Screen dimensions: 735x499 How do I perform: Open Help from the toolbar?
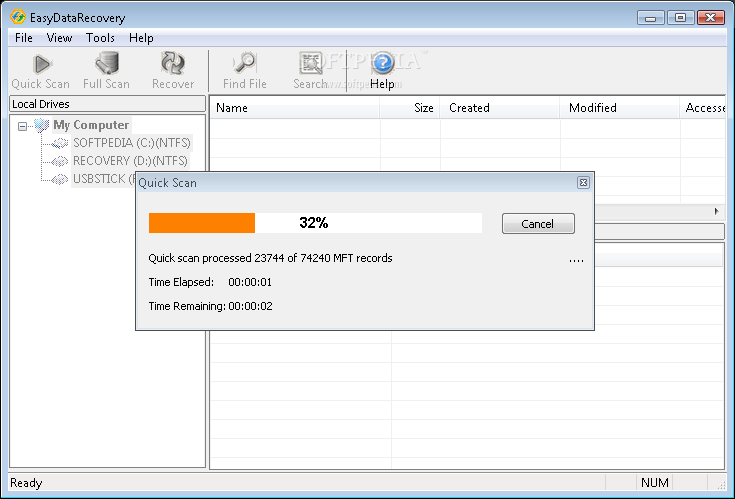pyautogui.click(x=382, y=71)
